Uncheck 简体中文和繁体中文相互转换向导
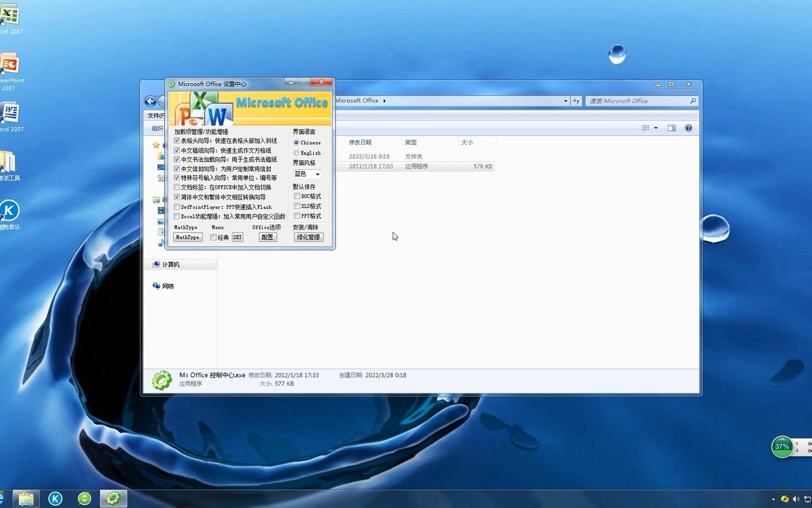 click(x=177, y=197)
